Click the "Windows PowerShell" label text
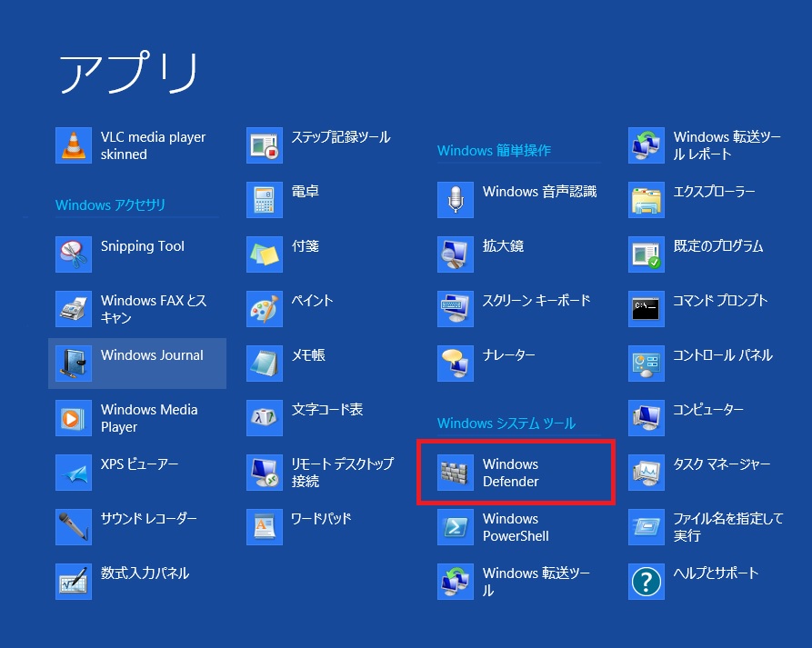812x648 pixels. (x=516, y=527)
